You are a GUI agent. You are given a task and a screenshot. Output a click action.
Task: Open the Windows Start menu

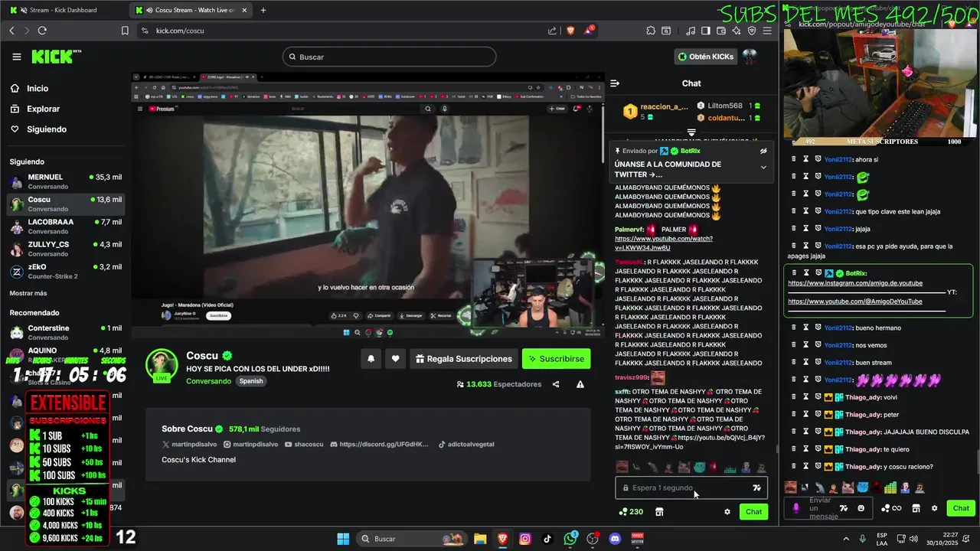point(343,539)
